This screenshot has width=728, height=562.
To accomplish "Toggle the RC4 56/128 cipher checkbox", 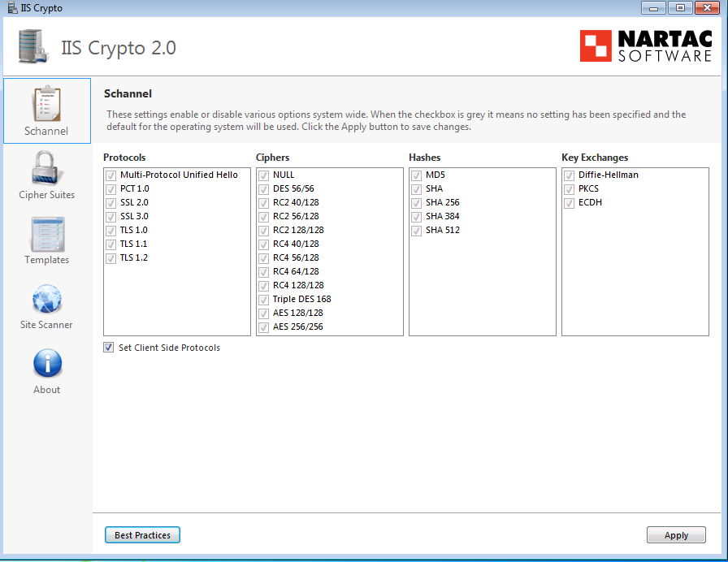I will 264,258.
